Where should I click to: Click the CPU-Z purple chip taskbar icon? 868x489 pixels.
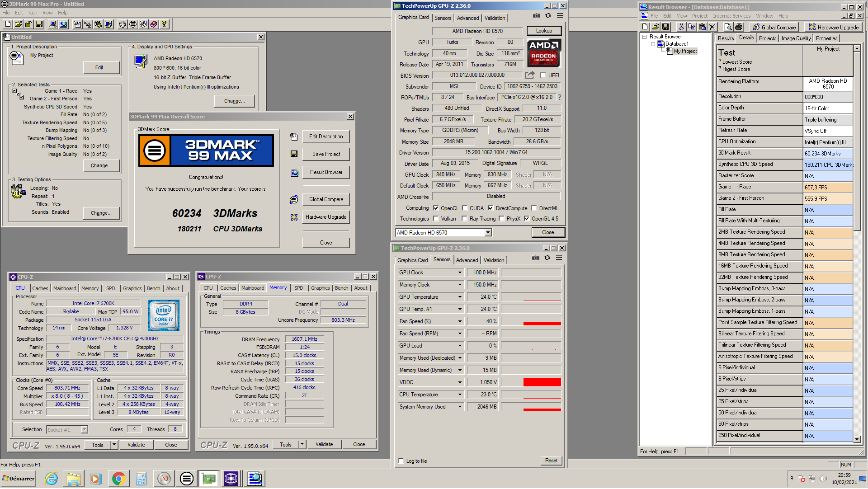click(231, 479)
